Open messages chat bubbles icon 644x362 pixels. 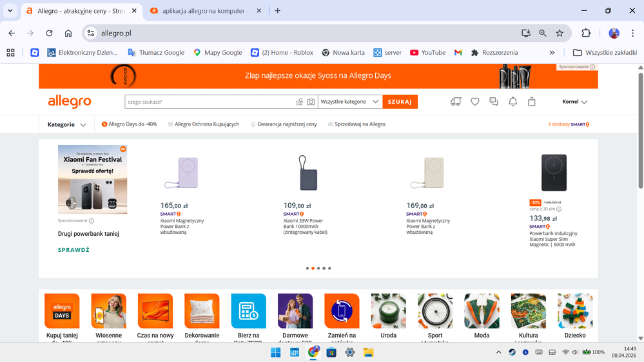point(494,102)
